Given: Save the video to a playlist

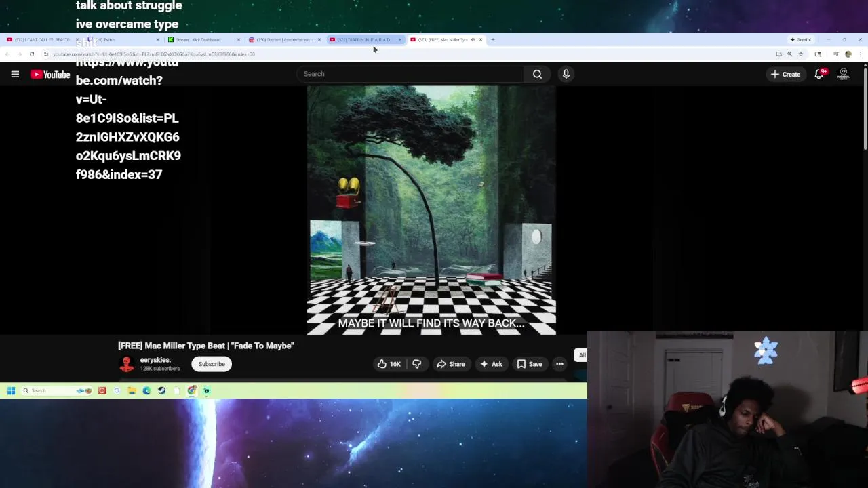Looking at the screenshot, I should click(x=530, y=364).
